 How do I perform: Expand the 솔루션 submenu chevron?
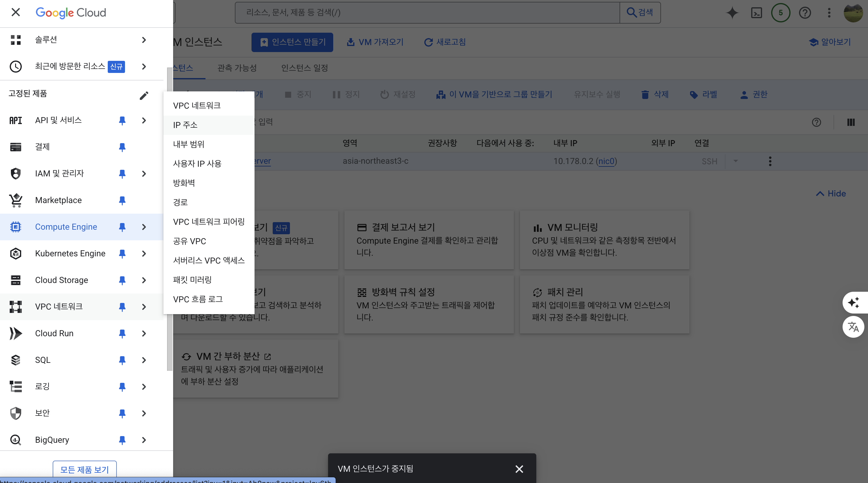[x=144, y=40]
